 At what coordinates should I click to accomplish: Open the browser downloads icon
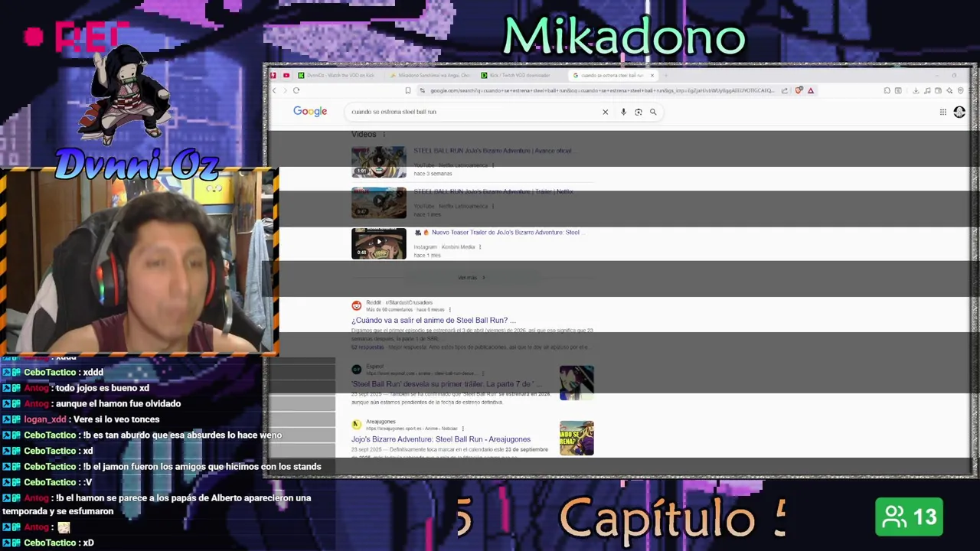click(x=916, y=90)
